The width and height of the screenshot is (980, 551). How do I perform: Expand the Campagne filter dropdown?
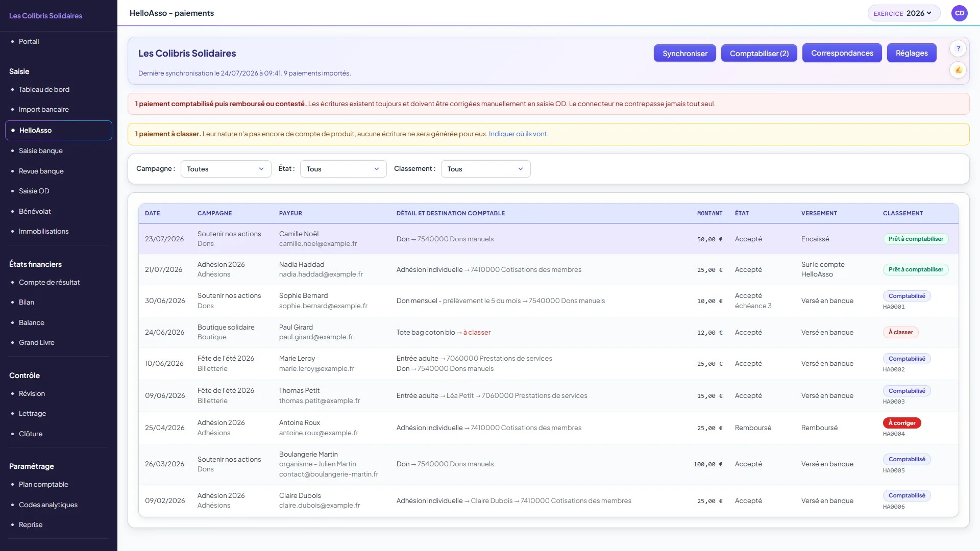226,169
